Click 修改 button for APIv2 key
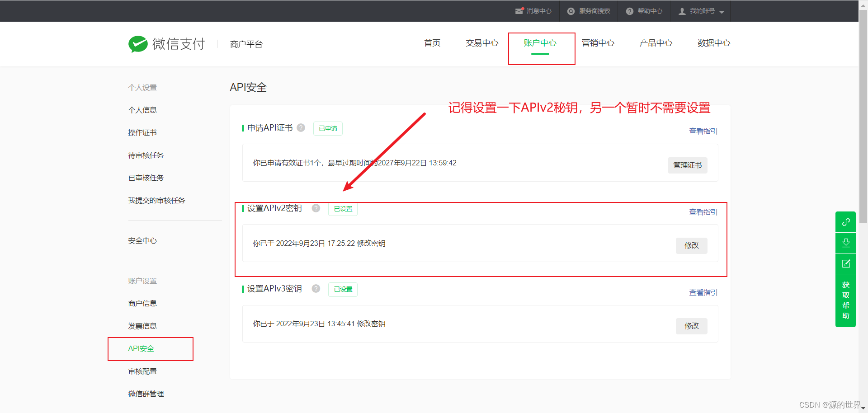This screenshot has height=413, width=868. click(691, 245)
